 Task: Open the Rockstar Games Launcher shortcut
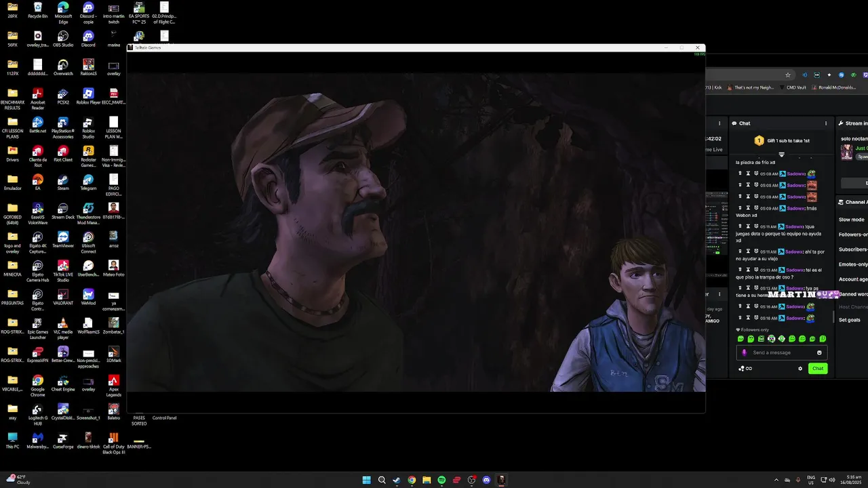88,155
